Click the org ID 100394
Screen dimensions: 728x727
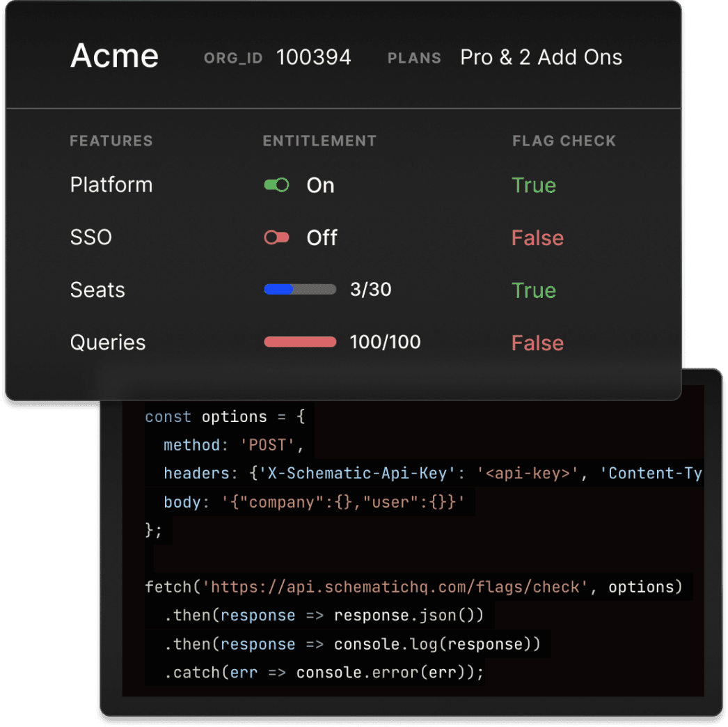pyautogui.click(x=314, y=58)
